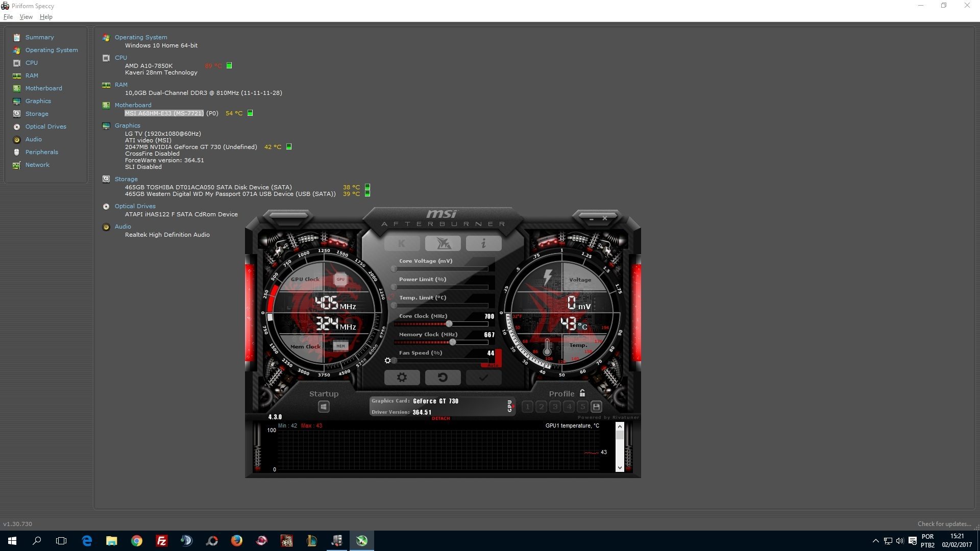Click the Afterburner save profile floppy icon
Image resolution: width=980 pixels, height=551 pixels.
(596, 407)
